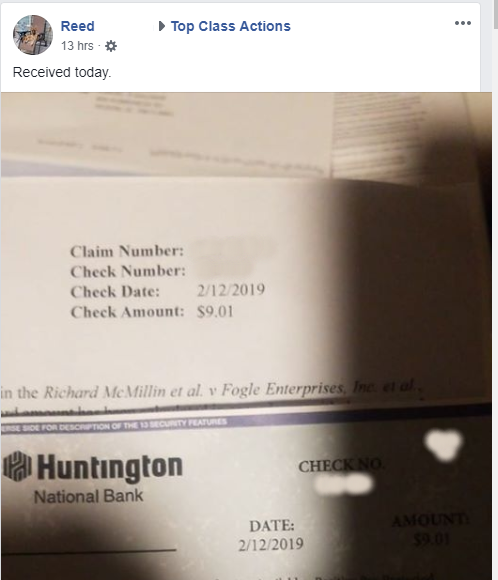
Task: Open Reed's profile name link
Action: (77, 26)
